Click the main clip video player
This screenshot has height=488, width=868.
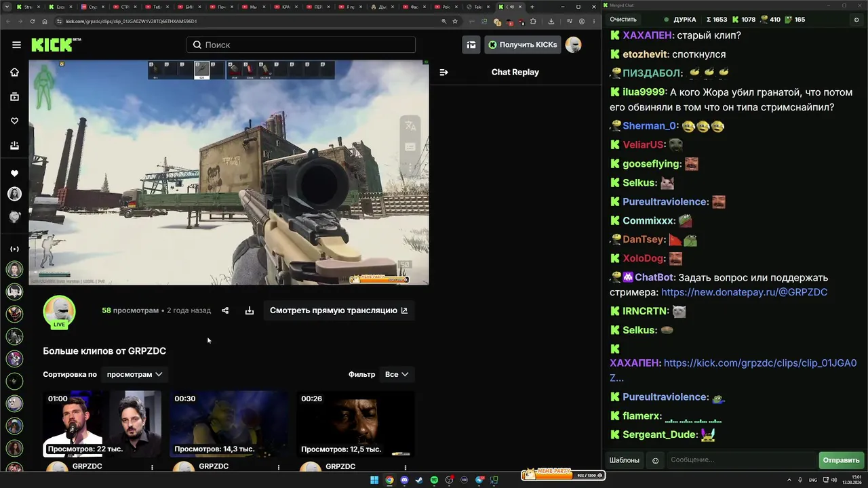coord(229,173)
